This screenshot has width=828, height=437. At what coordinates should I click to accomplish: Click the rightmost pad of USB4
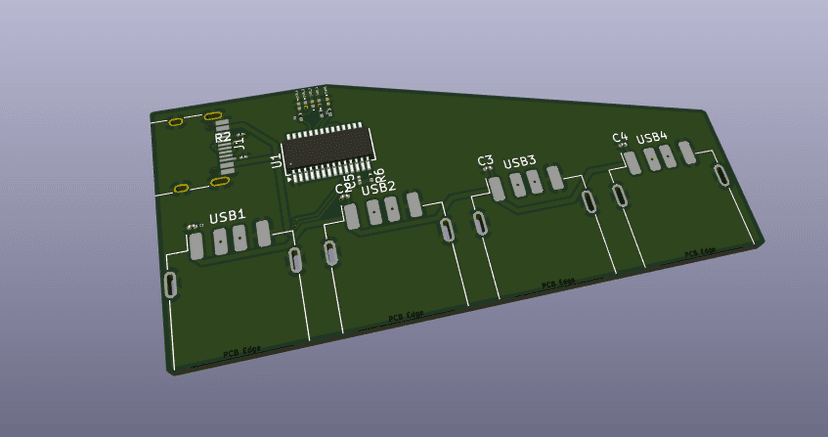(686, 152)
